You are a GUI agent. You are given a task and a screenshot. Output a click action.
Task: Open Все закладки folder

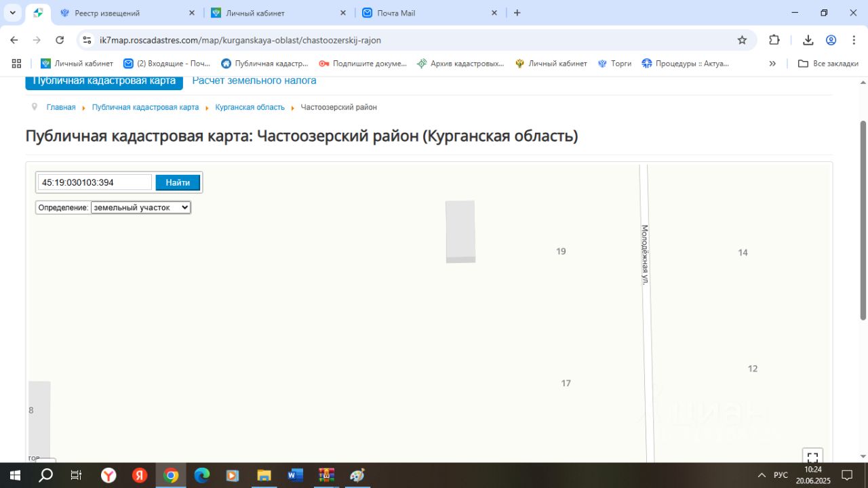[828, 63]
